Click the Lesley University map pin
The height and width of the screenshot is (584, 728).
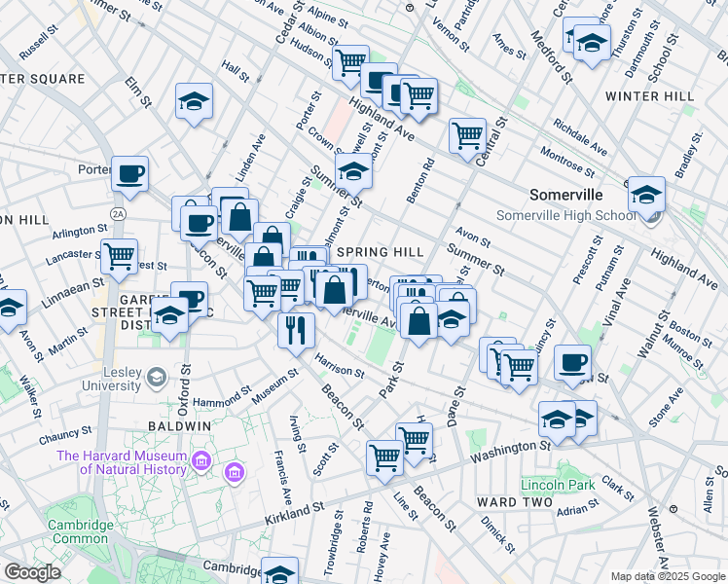[x=155, y=376]
